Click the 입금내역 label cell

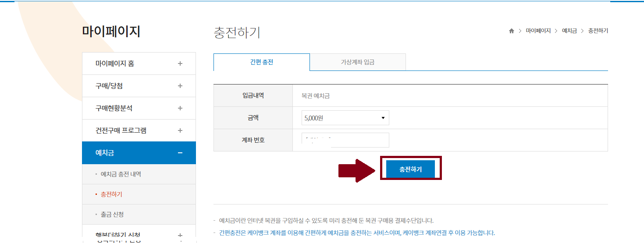(x=253, y=95)
